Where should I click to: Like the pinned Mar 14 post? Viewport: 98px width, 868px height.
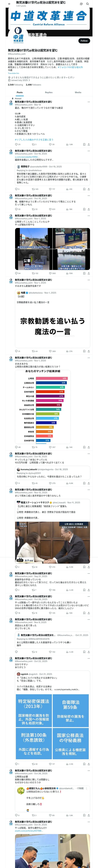pyautogui.click(x=51, y=145)
